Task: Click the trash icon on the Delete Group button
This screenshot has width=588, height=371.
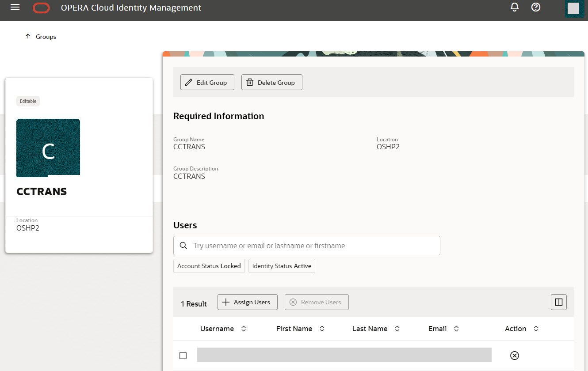Action: tap(250, 82)
